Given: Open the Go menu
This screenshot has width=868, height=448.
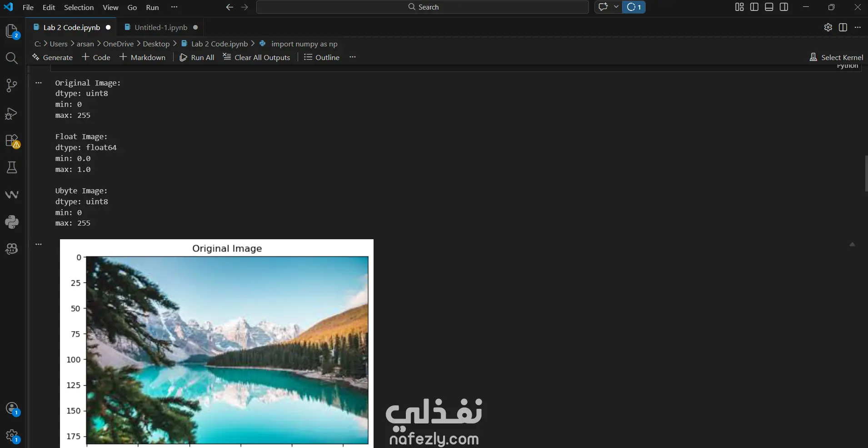Looking at the screenshot, I should point(132,7).
